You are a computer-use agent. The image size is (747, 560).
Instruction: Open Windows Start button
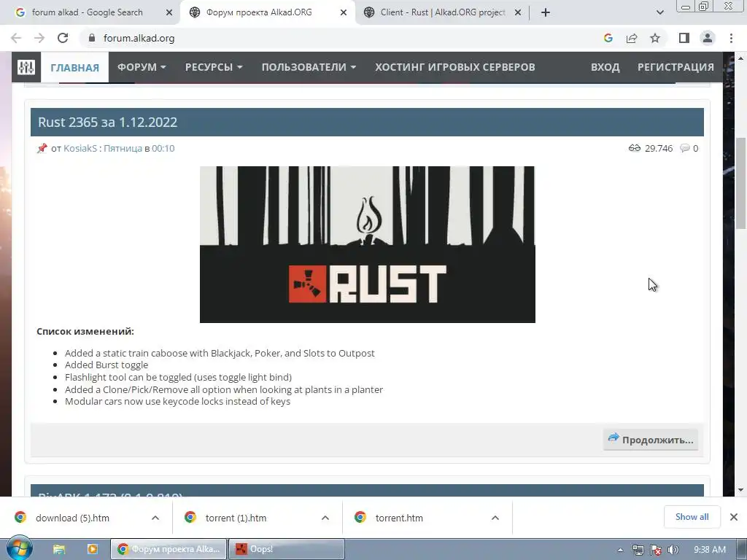coord(20,548)
